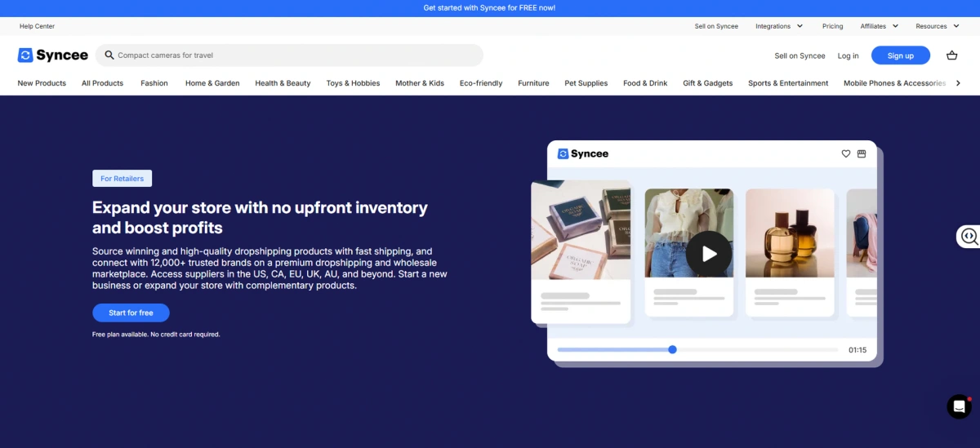
Task: Open the Pricing link
Action: pyautogui.click(x=832, y=26)
